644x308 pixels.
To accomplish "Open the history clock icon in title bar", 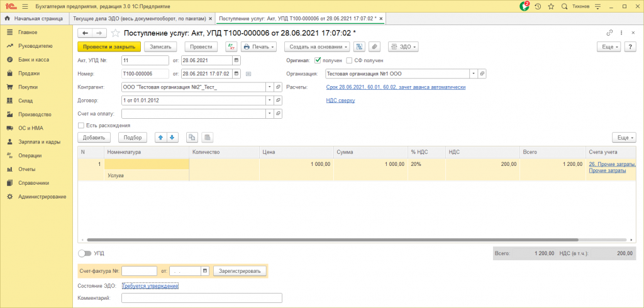I will 538,6.
